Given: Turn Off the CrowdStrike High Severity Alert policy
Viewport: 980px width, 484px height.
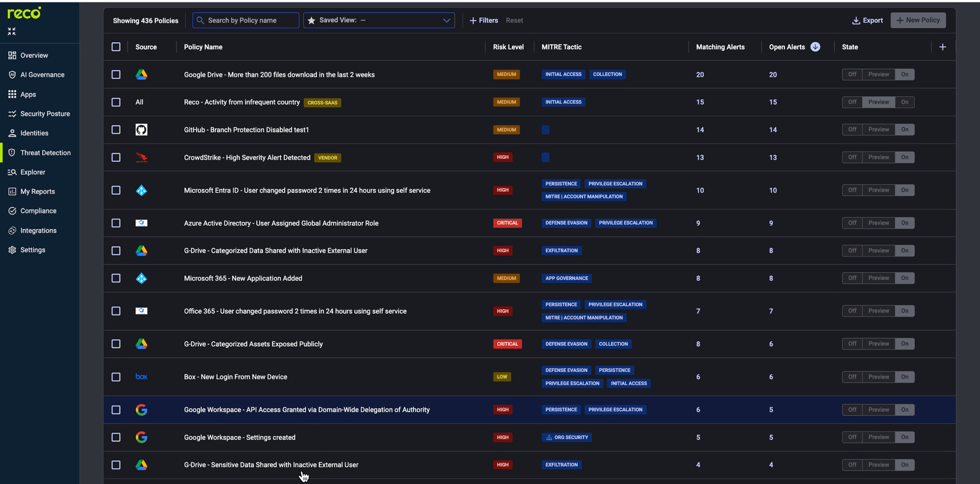Looking at the screenshot, I should 852,157.
